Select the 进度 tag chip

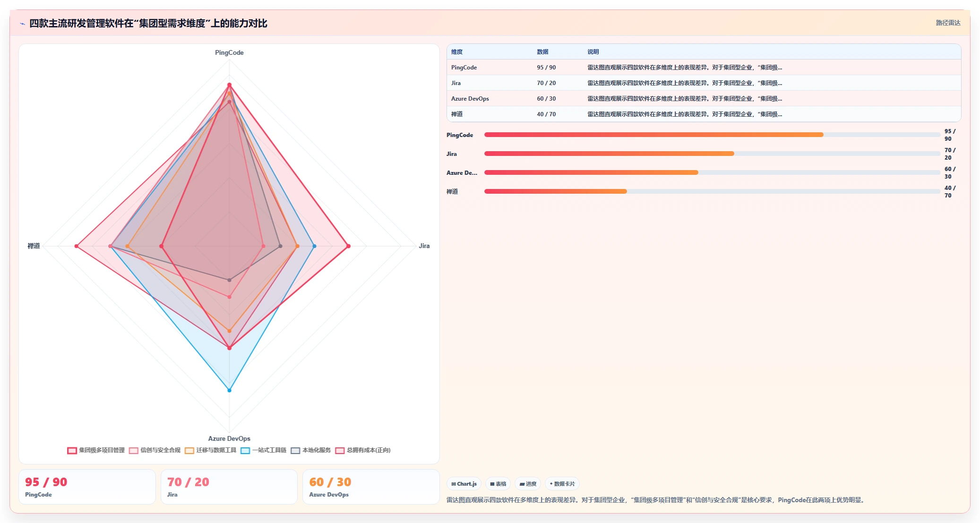(x=528, y=484)
